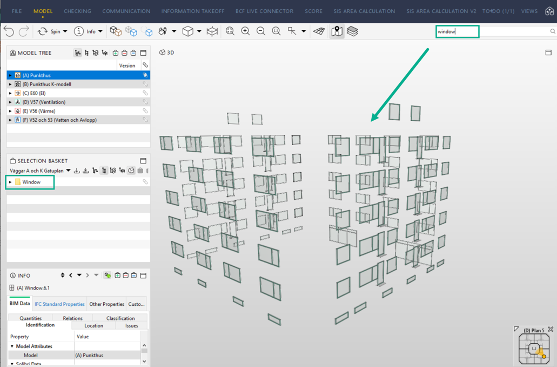Toggle the Info panel follow-selection green button
The width and height of the screenshot is (557, 367).
point(107,275)
